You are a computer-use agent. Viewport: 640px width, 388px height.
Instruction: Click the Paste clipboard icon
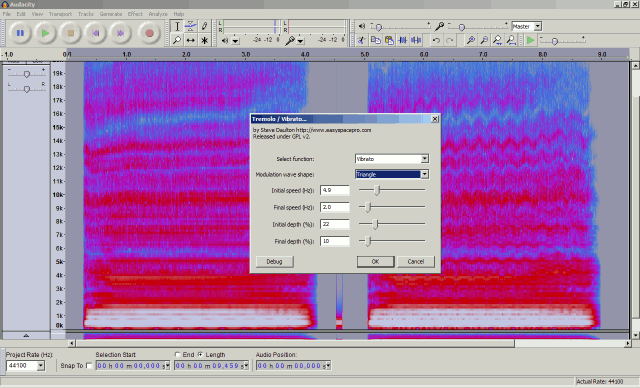click(x=389, y=40)
